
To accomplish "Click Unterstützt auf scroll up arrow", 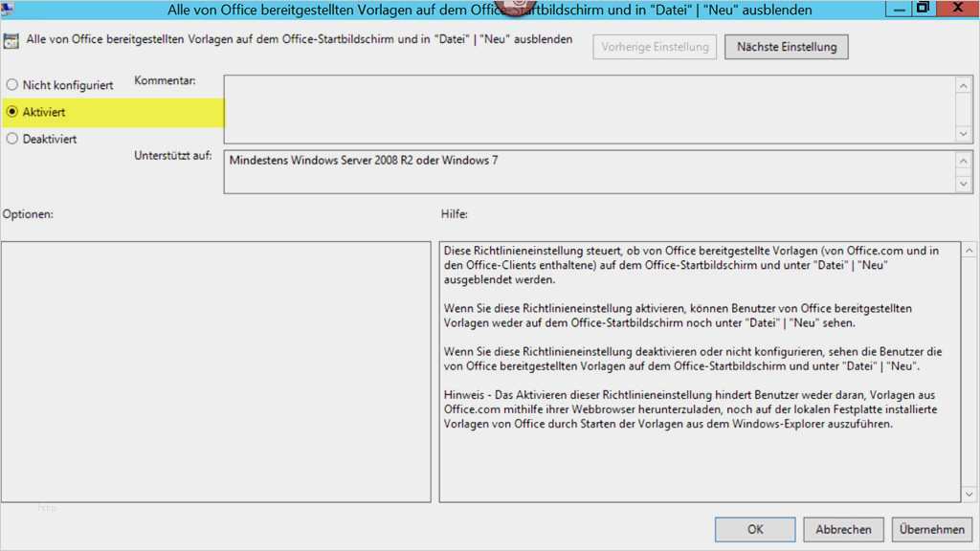I will click(x=963, y=161).
